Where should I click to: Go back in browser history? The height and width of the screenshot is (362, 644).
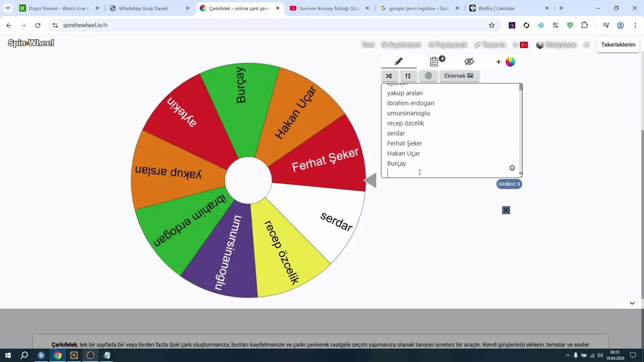[x=9, y=26]
